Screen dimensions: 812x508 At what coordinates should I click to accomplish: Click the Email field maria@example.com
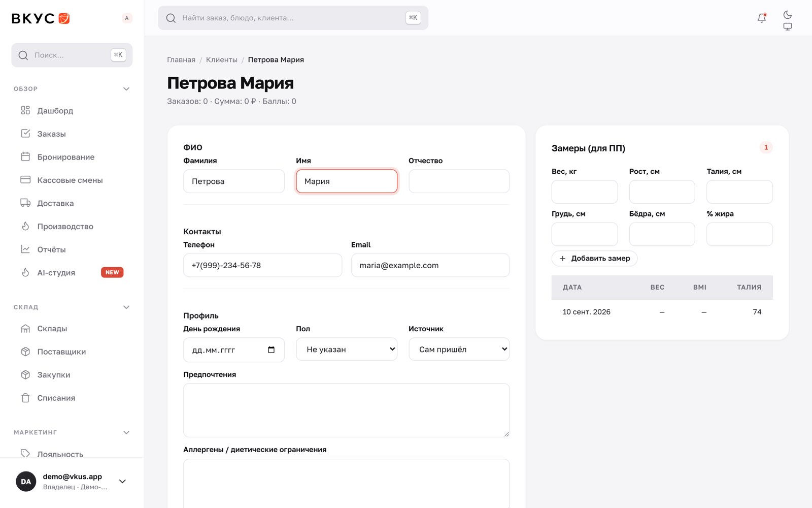point(430,265)
